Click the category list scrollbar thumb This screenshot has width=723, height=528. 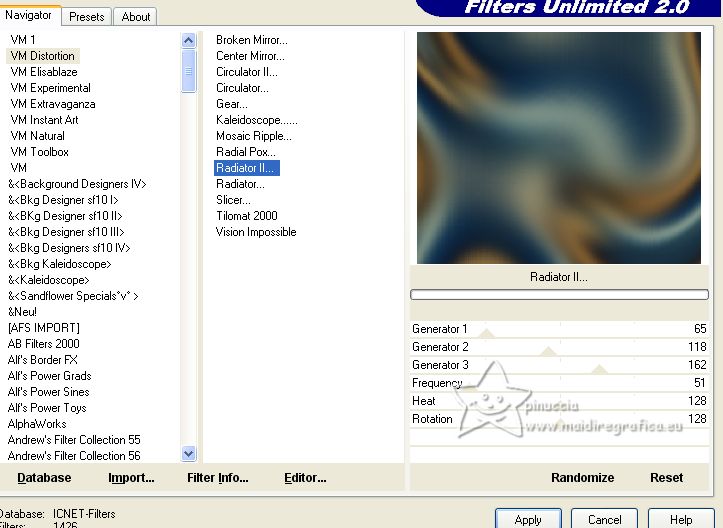pos(188,71)
